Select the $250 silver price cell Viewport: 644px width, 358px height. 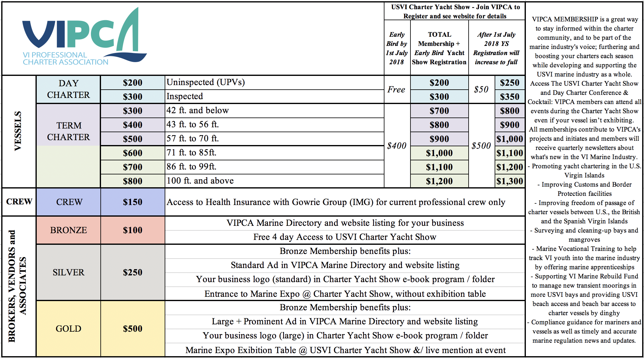pyautogui.click(x=133, y=272)
